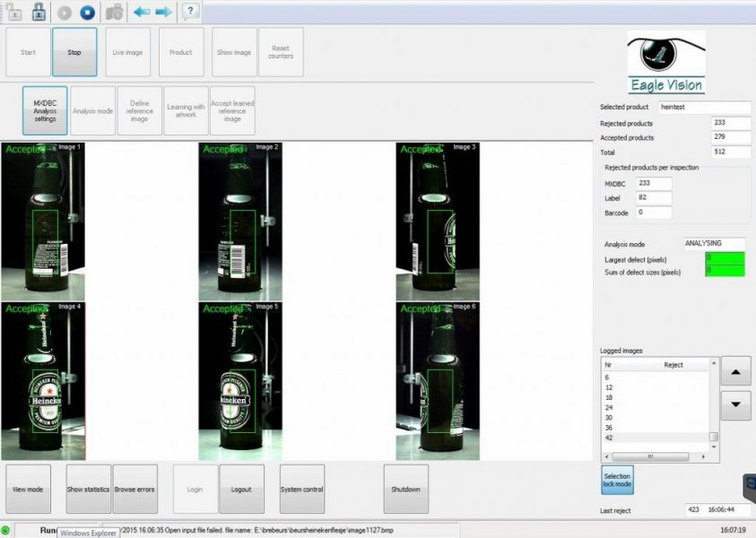Click the blue left arrow icon
Image resolution: width=756 pixels, height=538 pixels.
coord(142,12)
